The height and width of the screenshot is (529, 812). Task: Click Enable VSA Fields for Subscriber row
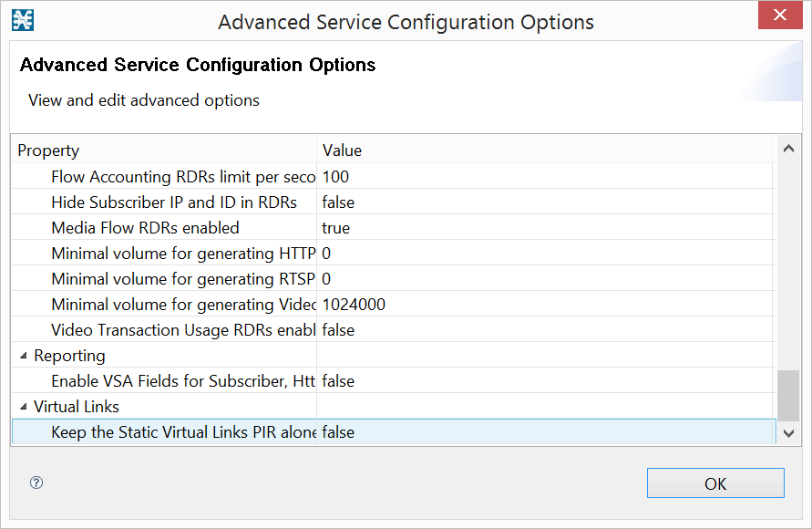183,381
